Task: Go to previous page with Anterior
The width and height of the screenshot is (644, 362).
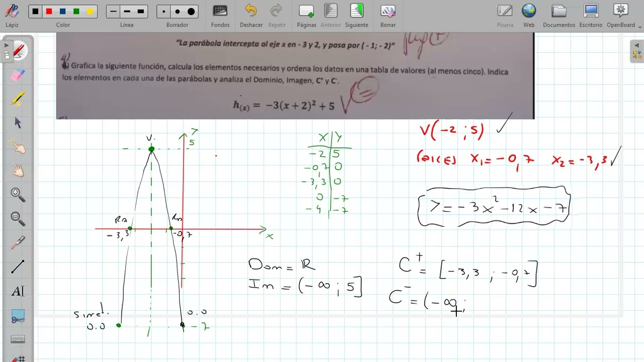Action: [x=331, y=15]
